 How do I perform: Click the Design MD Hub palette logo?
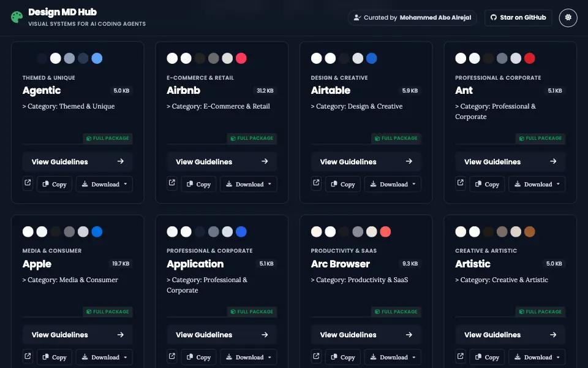coord(17,17)
